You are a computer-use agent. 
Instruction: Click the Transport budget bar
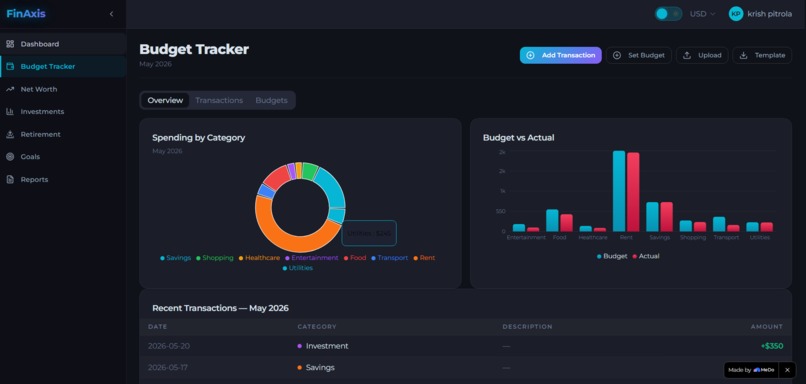point(719,224)
